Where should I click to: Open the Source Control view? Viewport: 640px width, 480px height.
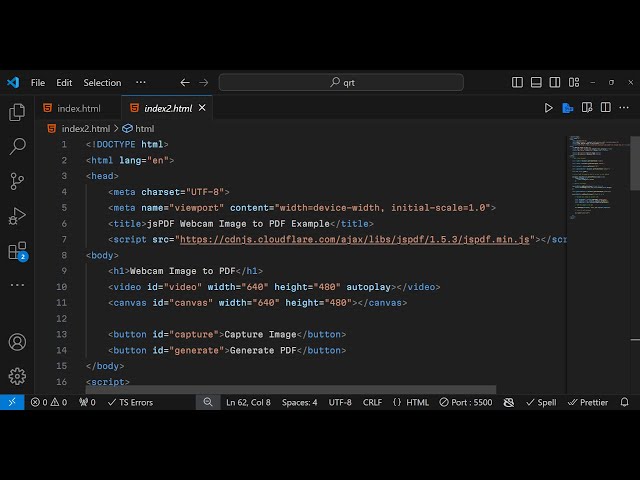point(17,181)
